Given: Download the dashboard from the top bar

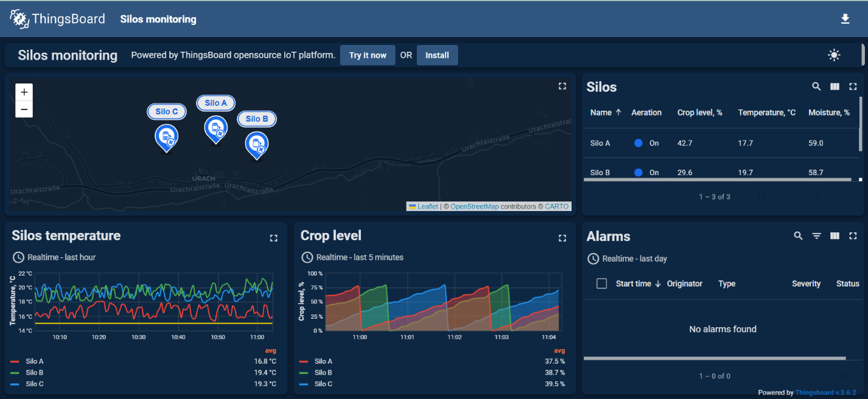Looking at the screenshot, I should tap(845, 19).
